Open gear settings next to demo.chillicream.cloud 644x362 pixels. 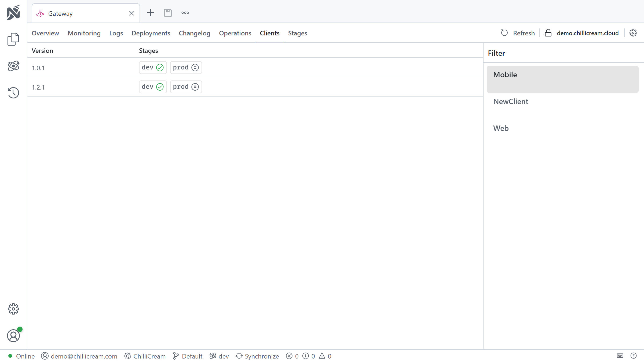coord(633,33)
